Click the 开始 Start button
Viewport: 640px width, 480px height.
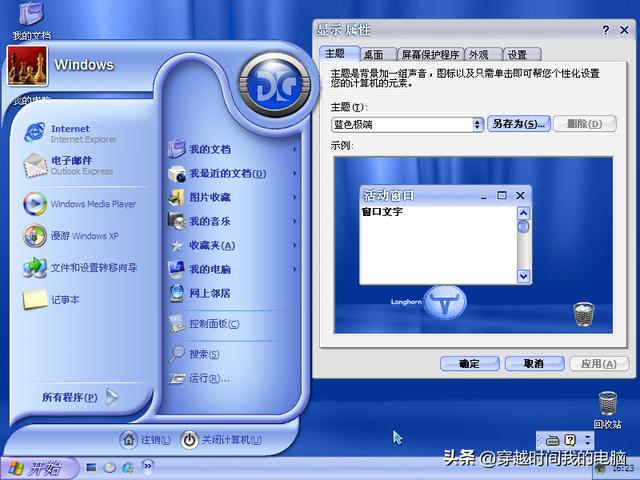coord(39,468)
